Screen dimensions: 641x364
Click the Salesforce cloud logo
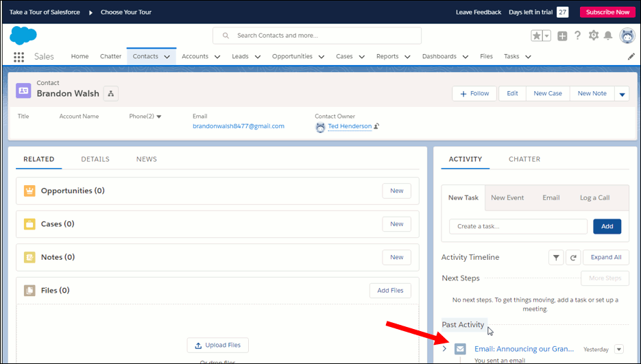pyautogui.click(x=23, y=36)
